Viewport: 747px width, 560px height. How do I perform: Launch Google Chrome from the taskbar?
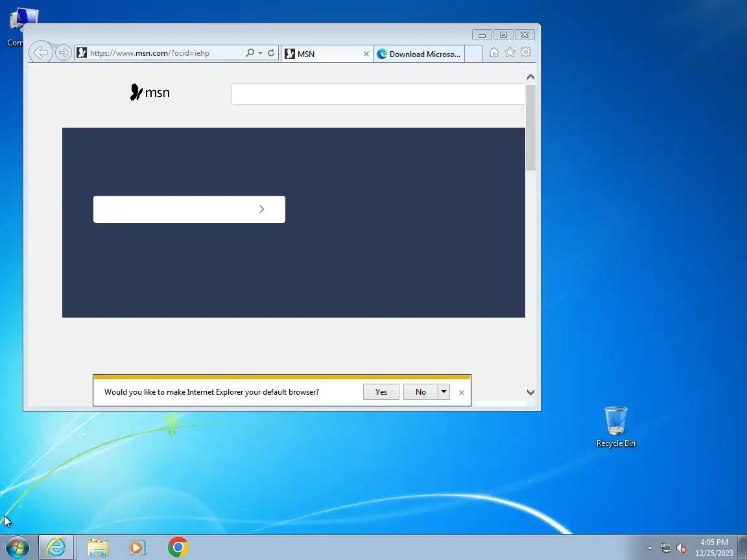tap(178, 548)
